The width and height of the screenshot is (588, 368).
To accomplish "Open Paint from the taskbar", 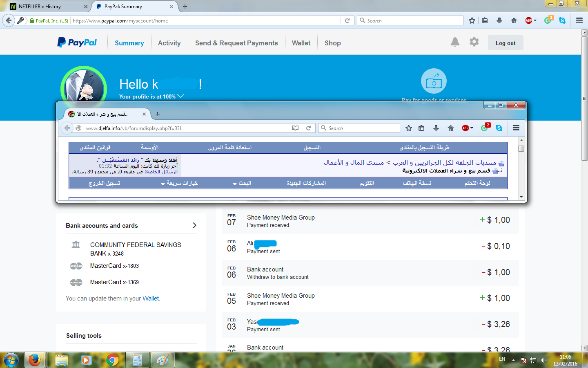I will pos(163,360).
